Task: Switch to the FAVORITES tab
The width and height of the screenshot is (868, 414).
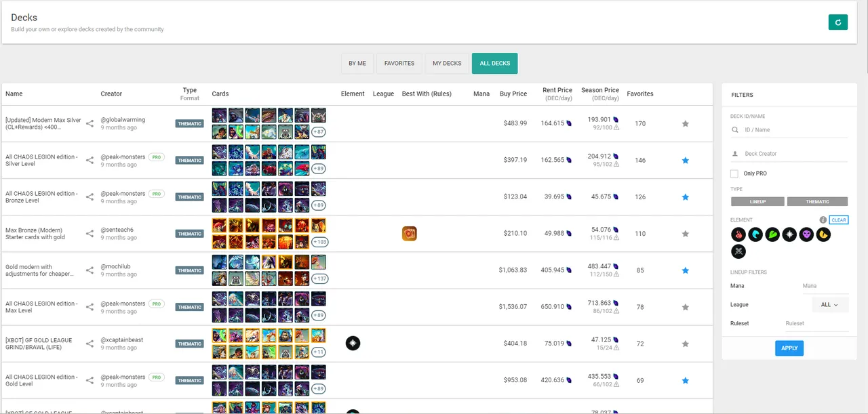Action: click(399, 63)
